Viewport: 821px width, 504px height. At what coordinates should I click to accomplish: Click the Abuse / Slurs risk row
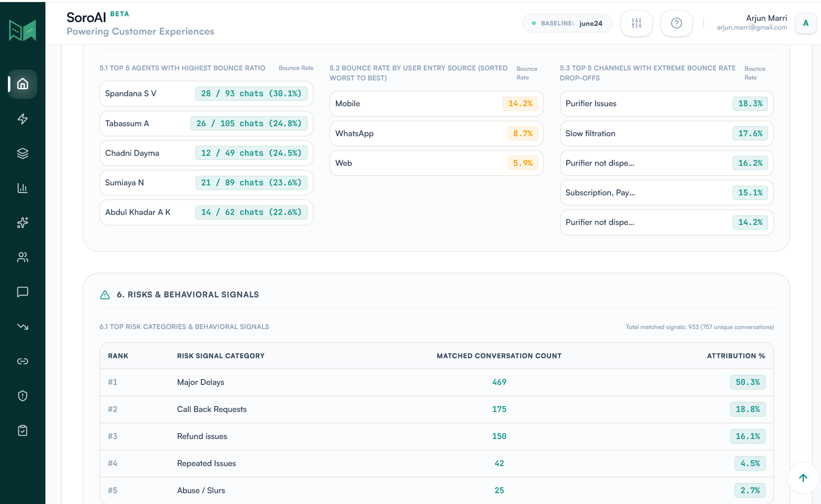[x=437, y=490]
